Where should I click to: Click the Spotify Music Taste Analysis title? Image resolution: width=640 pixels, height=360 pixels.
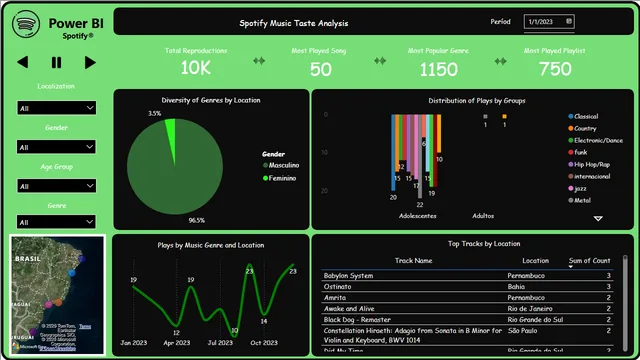[293, 23]
